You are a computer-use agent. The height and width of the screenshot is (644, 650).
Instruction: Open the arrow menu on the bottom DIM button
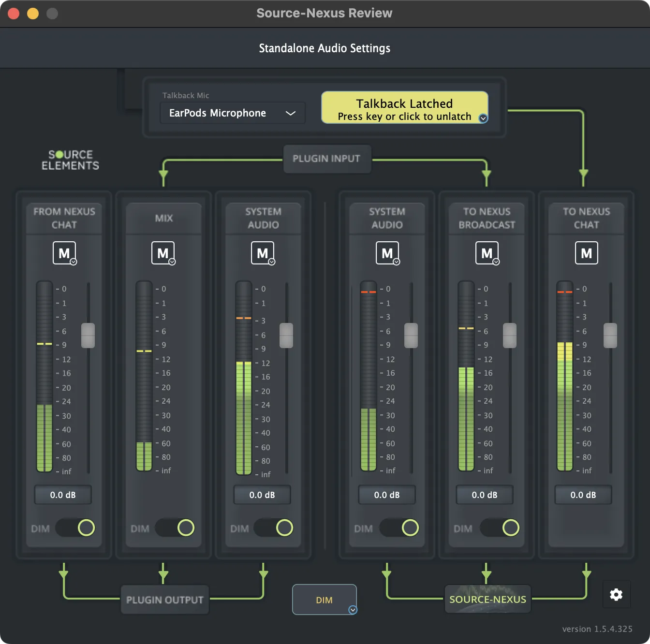pos(353,610)
